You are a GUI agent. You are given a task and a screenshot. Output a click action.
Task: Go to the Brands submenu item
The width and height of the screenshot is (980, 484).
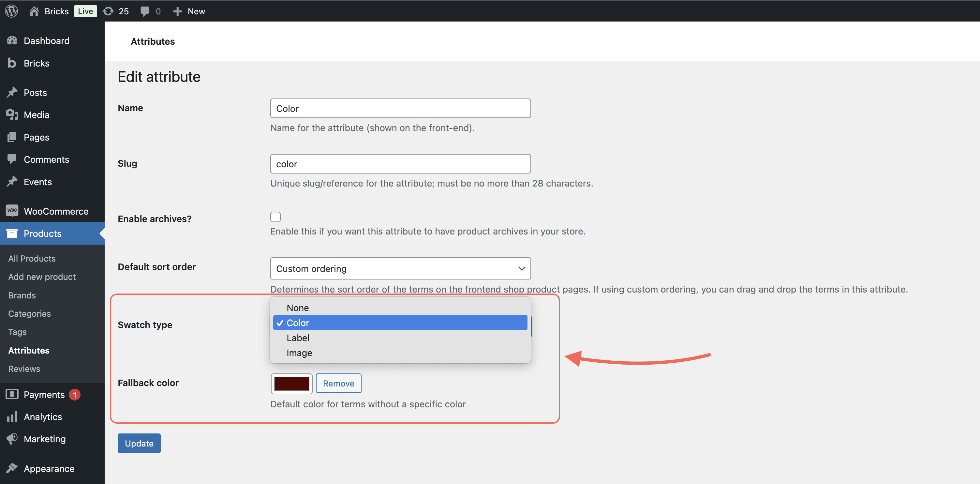(22, 295)
